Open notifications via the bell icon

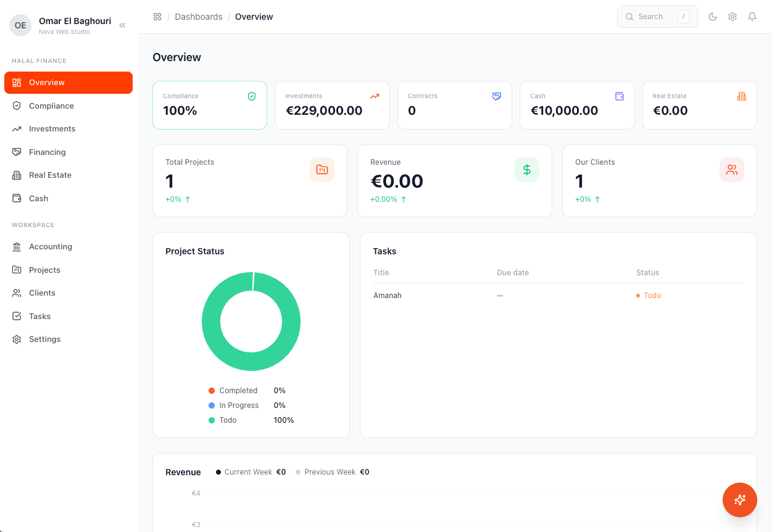pyautogui.click(x=752, y=17)
